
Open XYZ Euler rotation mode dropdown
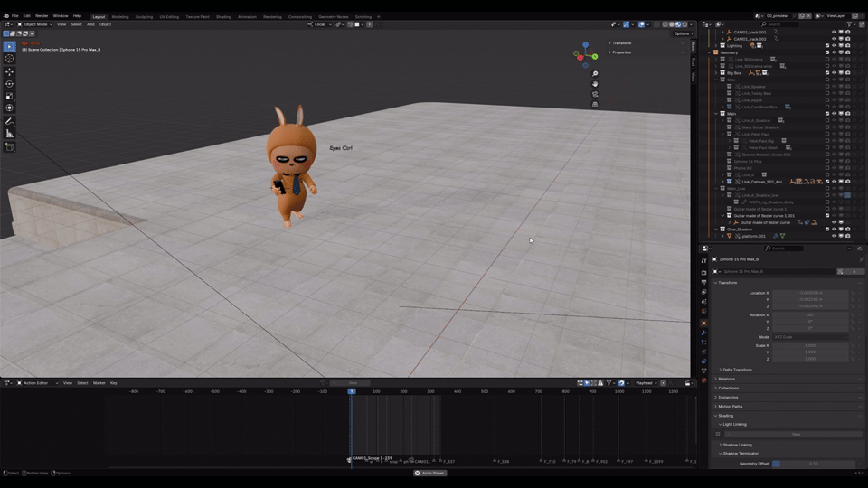click(x=810, y=337)
